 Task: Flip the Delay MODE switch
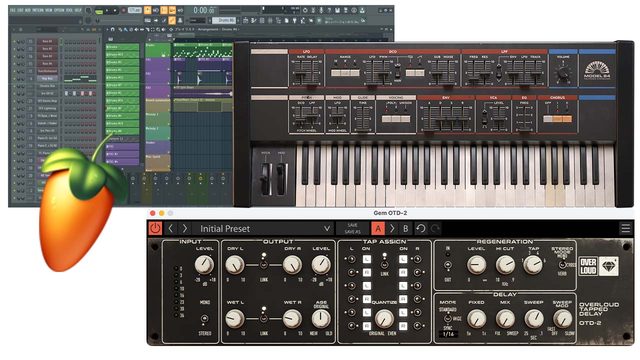click(x=448, y=318)
